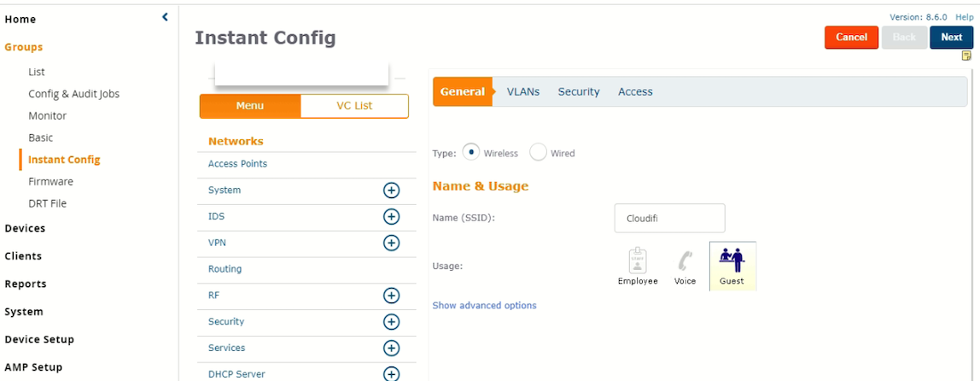
Task: Expand the Security section plus icon
Action: (x=391, y=321)
